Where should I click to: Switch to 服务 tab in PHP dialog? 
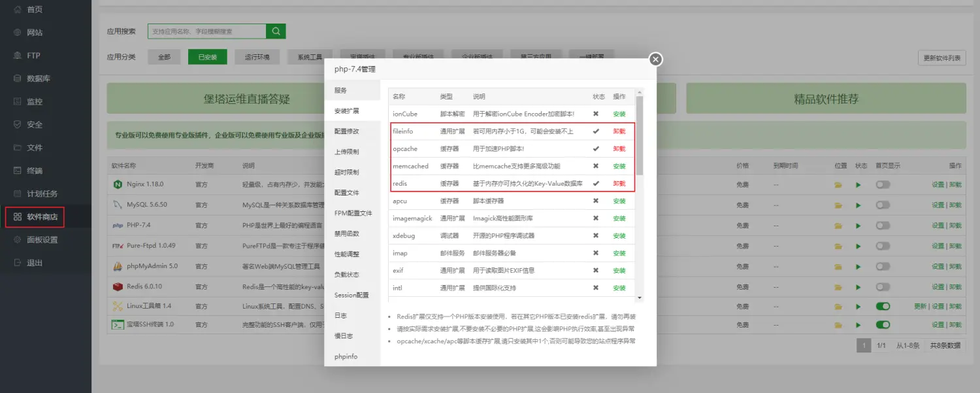[x=352, y=90]
